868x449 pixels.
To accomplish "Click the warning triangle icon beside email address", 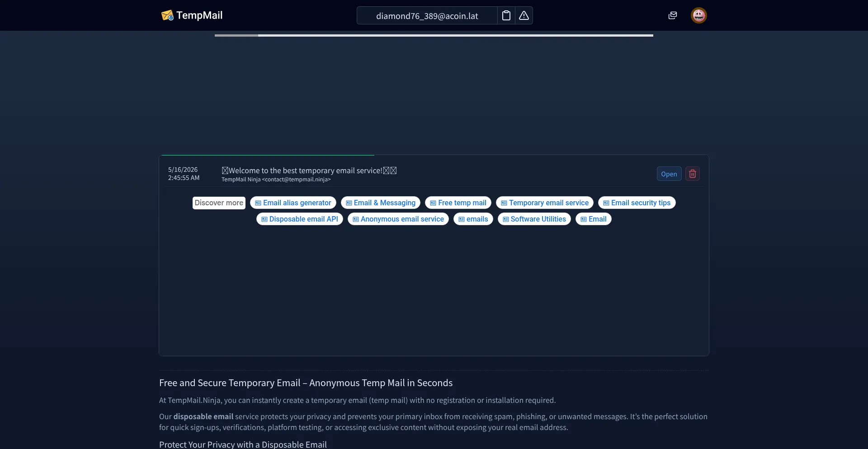I will tap(524, 15).
